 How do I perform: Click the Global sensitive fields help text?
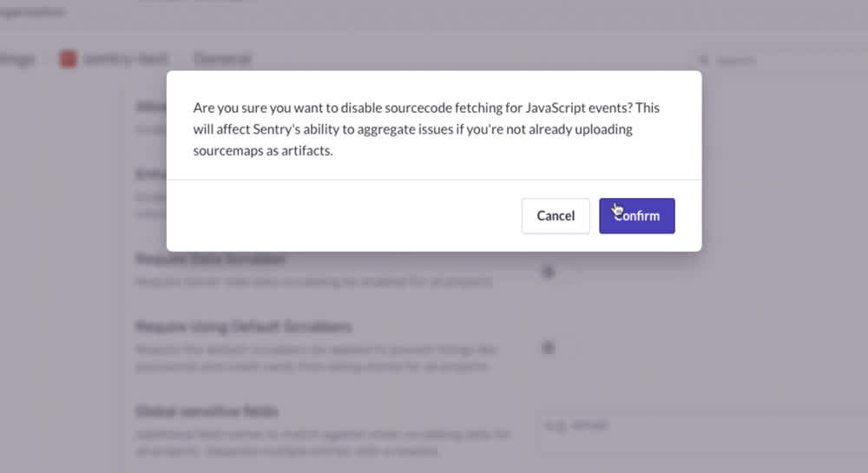(x=323, y=442)
